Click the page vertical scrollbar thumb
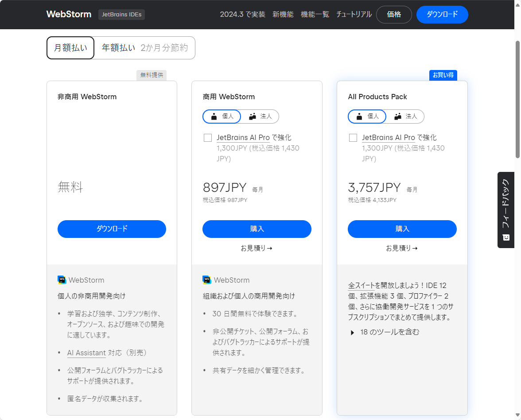Viewport: 521px width, 420px height. point(517,99)
